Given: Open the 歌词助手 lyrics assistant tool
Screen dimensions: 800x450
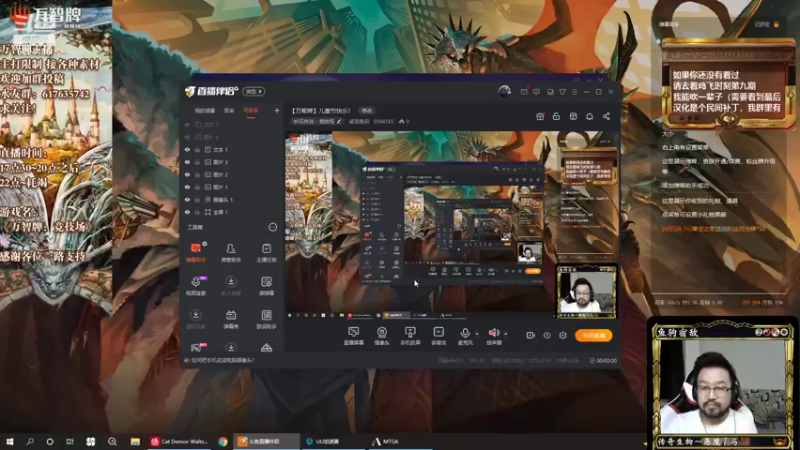Looking at the screenshot, I should coord(266,319).
